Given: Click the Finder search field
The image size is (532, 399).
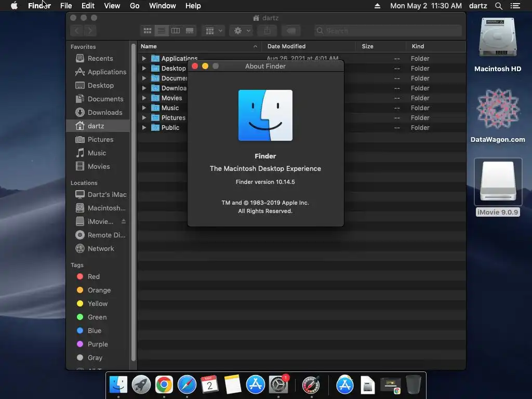Looking at the screenshot, I should 388,31.
